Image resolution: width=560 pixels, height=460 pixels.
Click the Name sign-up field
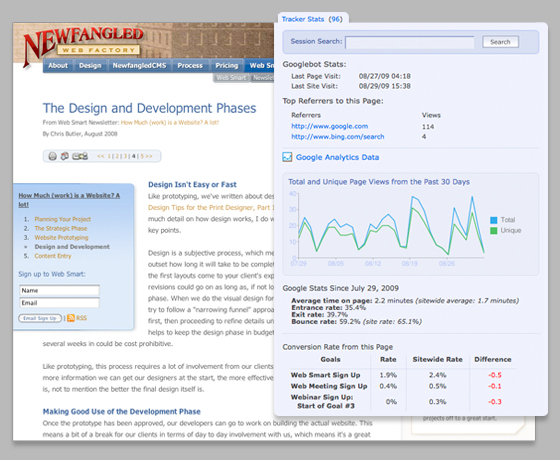(x=59, y=290)
